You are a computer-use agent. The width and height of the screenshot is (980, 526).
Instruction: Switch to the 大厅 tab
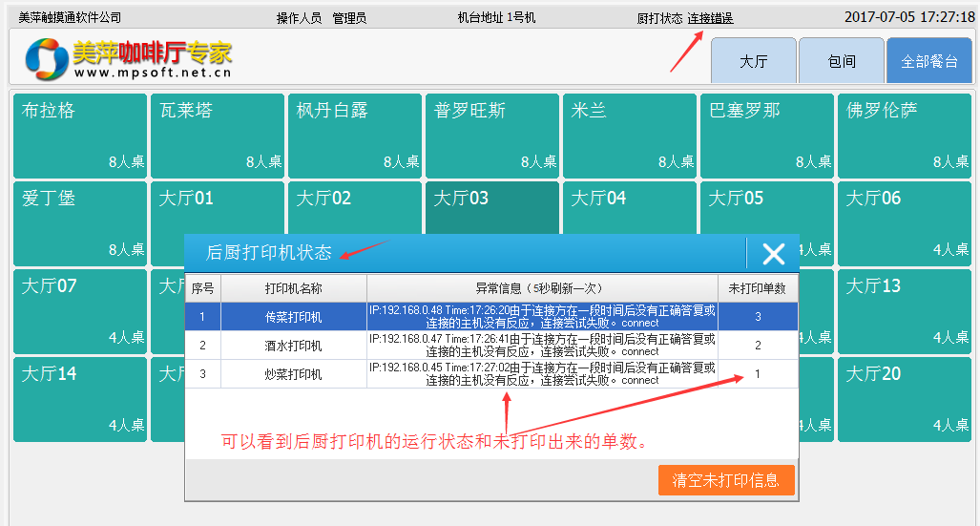753,61
